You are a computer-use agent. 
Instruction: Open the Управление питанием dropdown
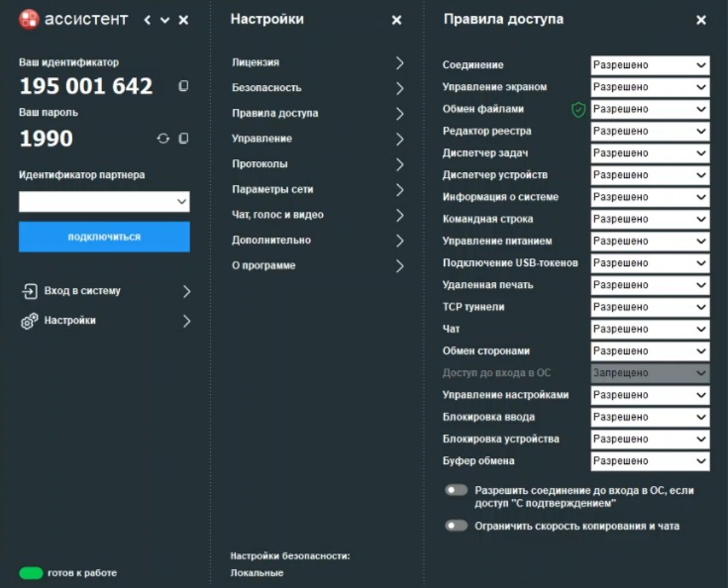coord(650,242)
